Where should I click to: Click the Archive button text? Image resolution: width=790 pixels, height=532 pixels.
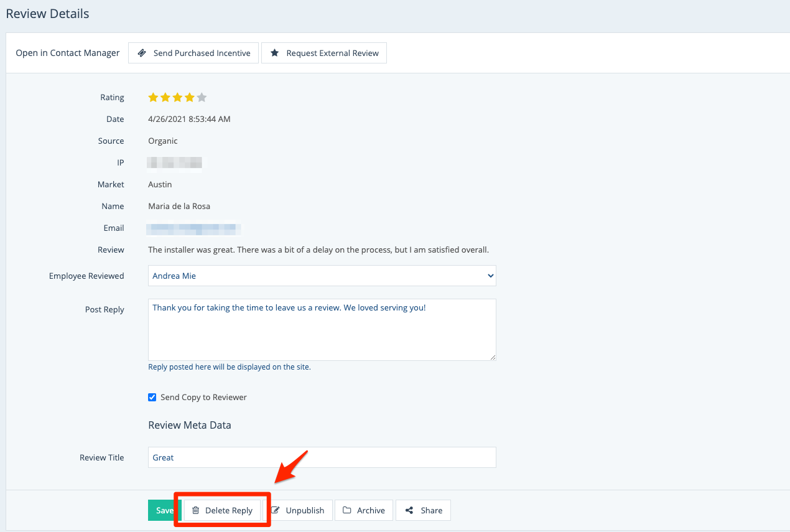point(371,511)
